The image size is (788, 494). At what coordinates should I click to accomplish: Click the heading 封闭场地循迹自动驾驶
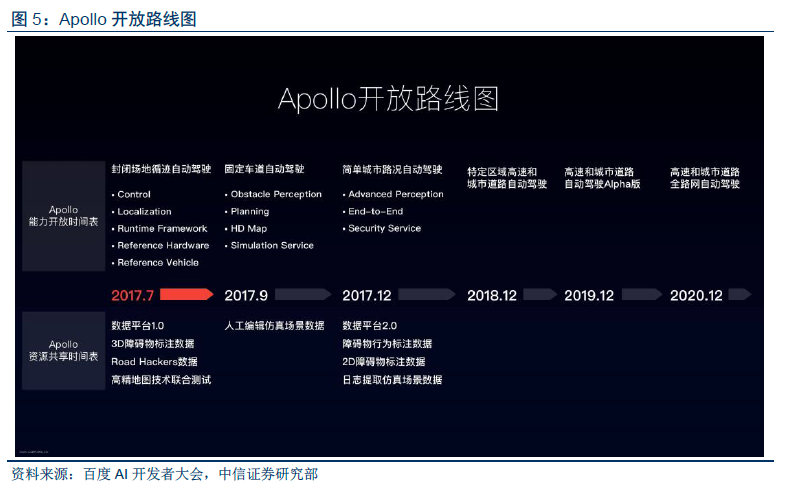pos(161,169)
